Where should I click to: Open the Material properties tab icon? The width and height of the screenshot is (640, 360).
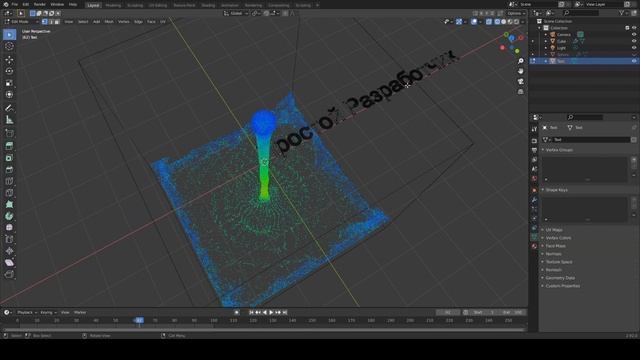(534, 246)
